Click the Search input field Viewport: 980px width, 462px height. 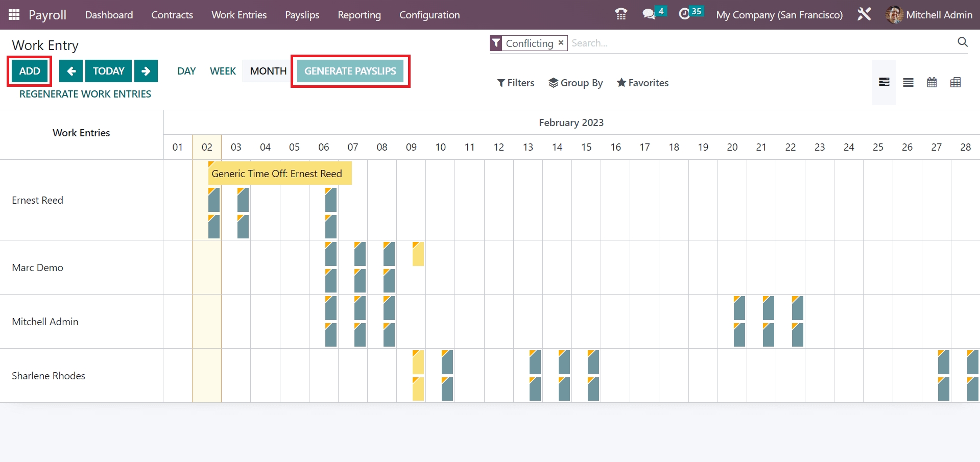(761, 43)
